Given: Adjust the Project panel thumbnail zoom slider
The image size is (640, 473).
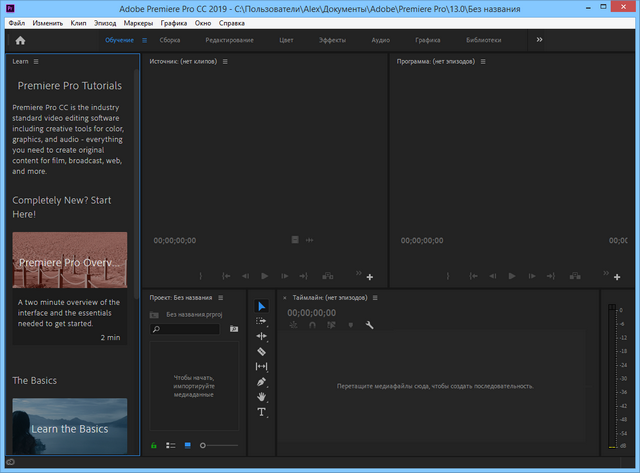Looking at the screenshot, I should tap(203, 444).
